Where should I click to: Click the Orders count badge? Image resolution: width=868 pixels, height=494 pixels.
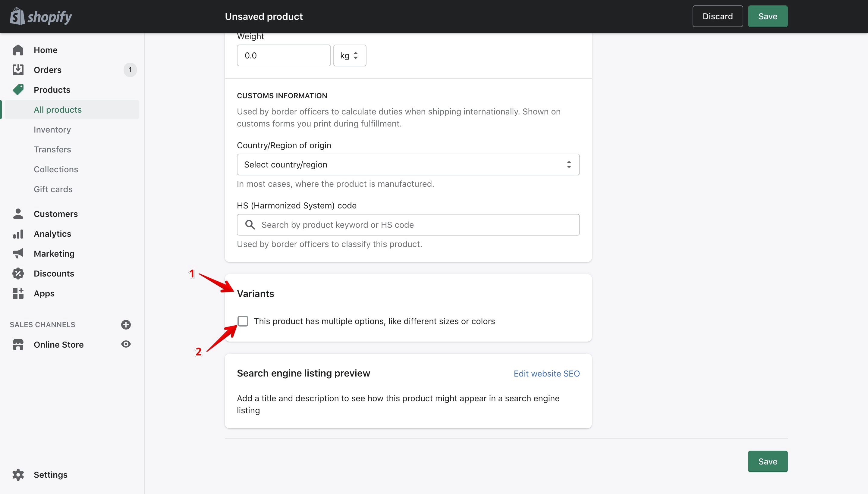(130, 70)
